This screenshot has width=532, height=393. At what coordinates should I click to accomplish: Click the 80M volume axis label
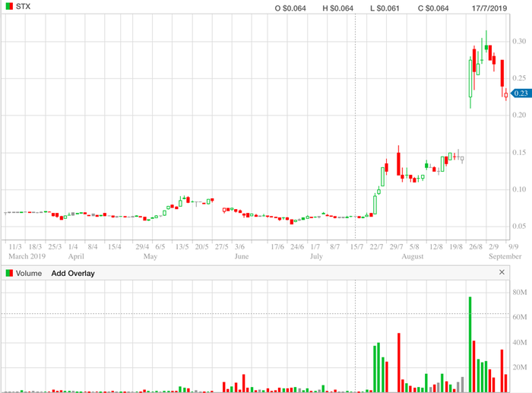point(520,292)
